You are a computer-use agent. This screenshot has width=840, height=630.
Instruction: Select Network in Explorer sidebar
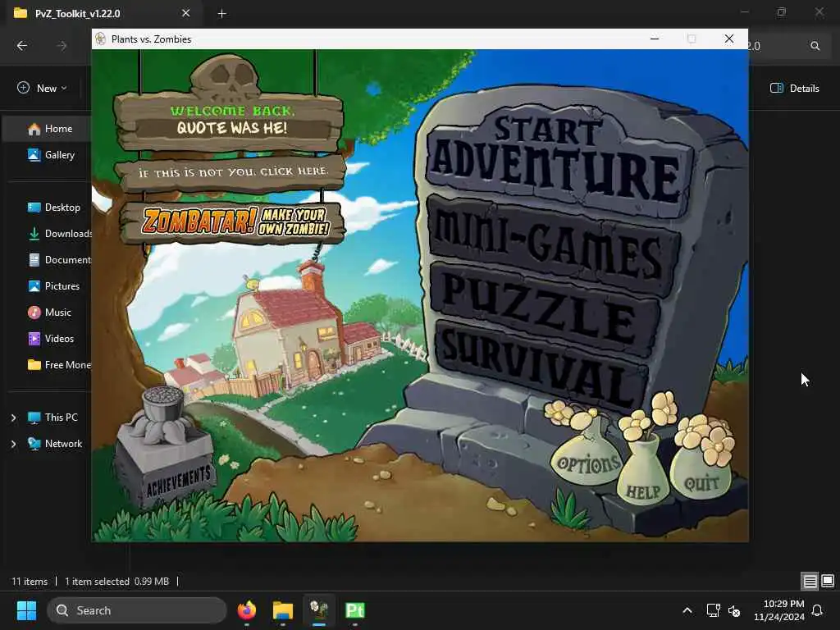(55, 444)
